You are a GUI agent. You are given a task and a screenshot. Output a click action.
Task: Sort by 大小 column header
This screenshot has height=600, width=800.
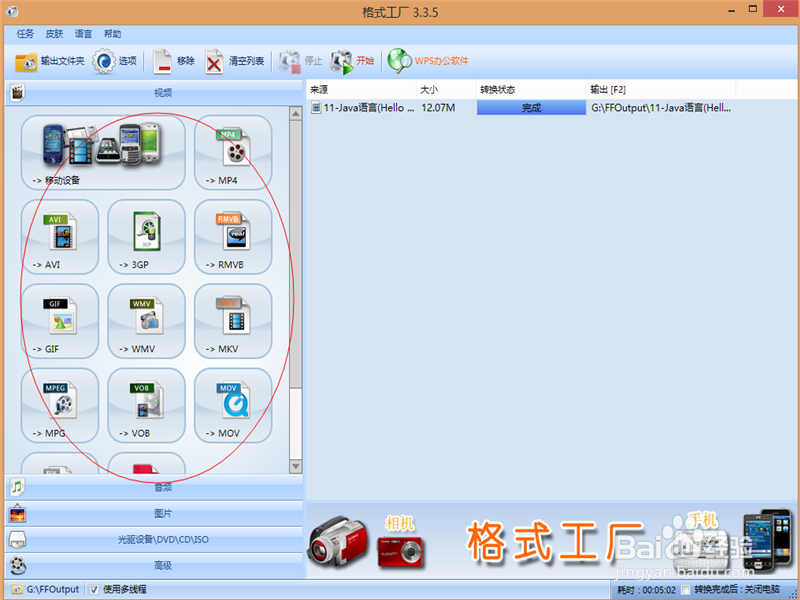pos(446,90)
